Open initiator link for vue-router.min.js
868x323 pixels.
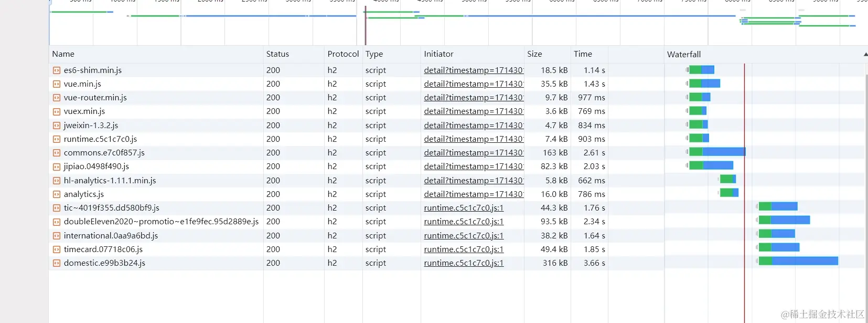(473, 98)
